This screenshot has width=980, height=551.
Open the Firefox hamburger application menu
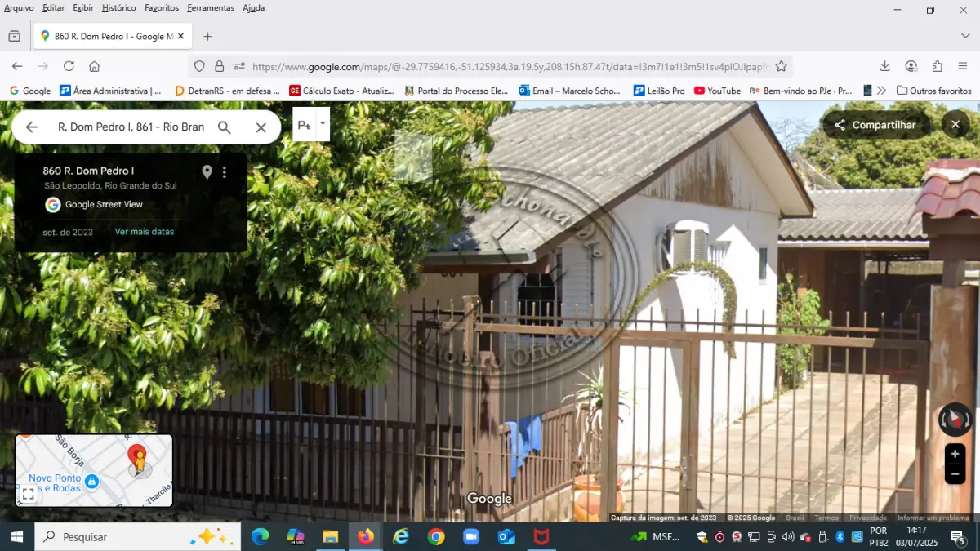tap(963, 66)
